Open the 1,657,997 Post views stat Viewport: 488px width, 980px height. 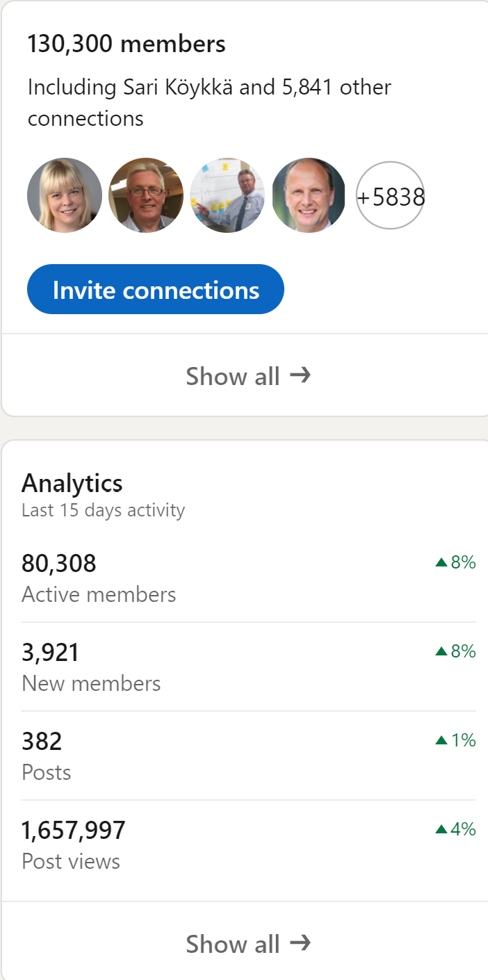click(x=74, y=830)
